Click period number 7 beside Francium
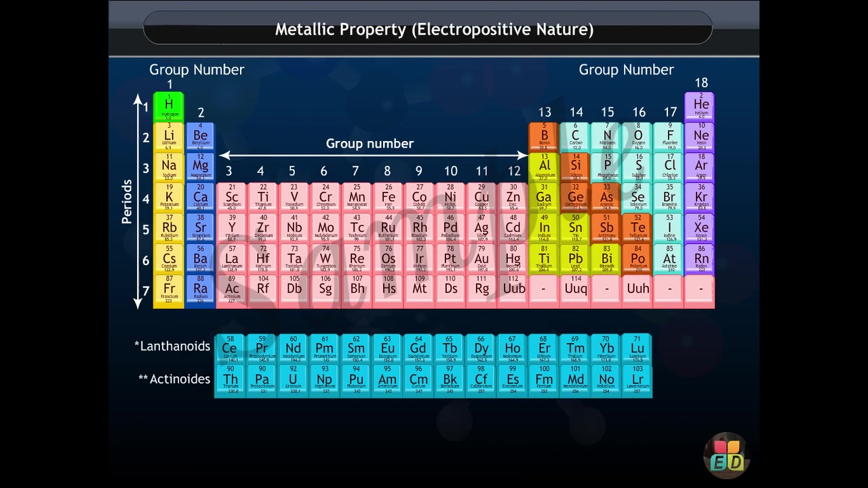This screenshot has height=488, width=868. point(145,291)
